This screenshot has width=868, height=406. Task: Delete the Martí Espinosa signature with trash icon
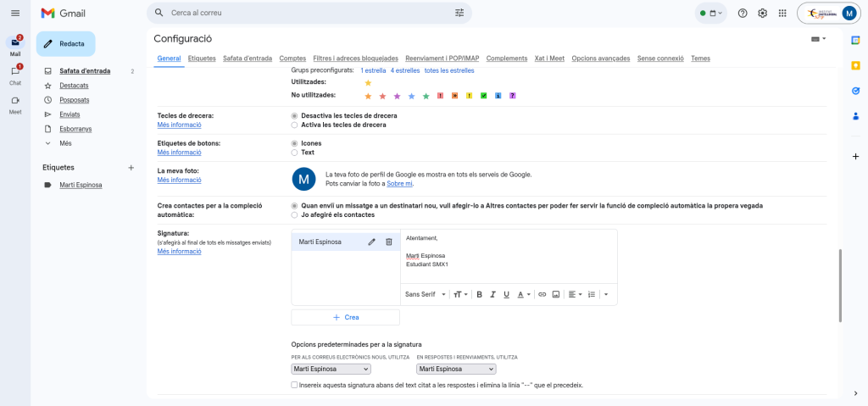pyautogui.click(x=389, y=242)
